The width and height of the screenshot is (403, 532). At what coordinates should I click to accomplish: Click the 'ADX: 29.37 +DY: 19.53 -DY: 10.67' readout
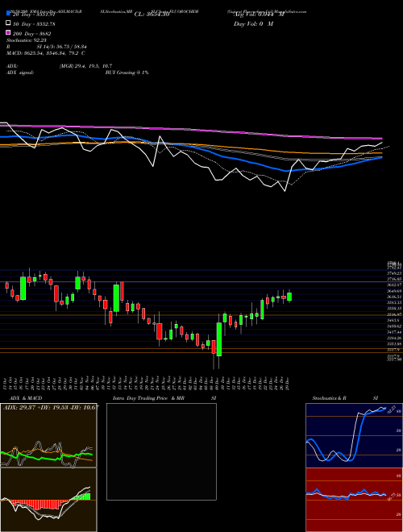(x=51, y=407)
